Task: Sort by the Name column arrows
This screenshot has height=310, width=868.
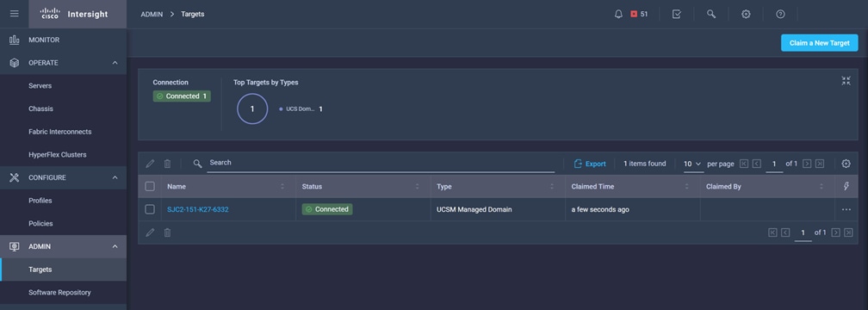Action: tap(282, 187)
